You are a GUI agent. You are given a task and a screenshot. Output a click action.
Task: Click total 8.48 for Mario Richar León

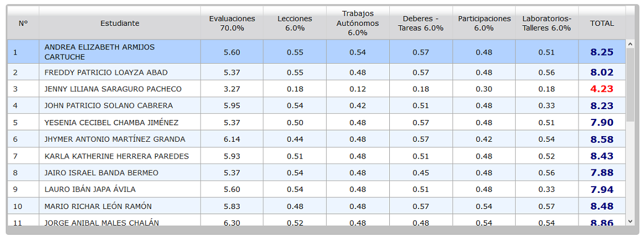(x=601, y=206)
